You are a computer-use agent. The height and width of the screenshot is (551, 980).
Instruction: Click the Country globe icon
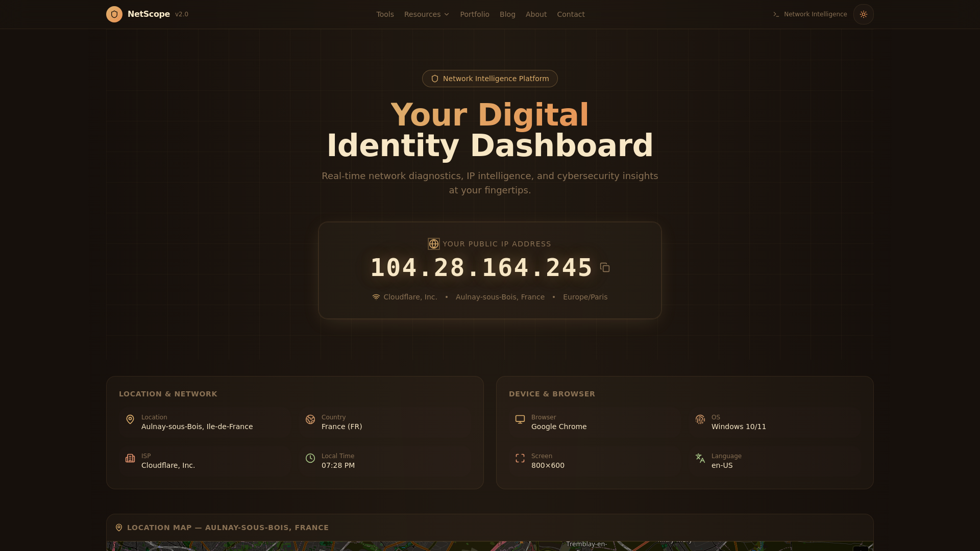pyautogui.click(x=310, y=419)
